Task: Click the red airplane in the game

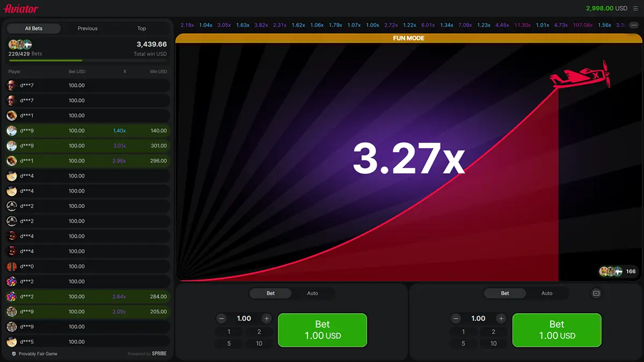Action: tap(580, 76)
